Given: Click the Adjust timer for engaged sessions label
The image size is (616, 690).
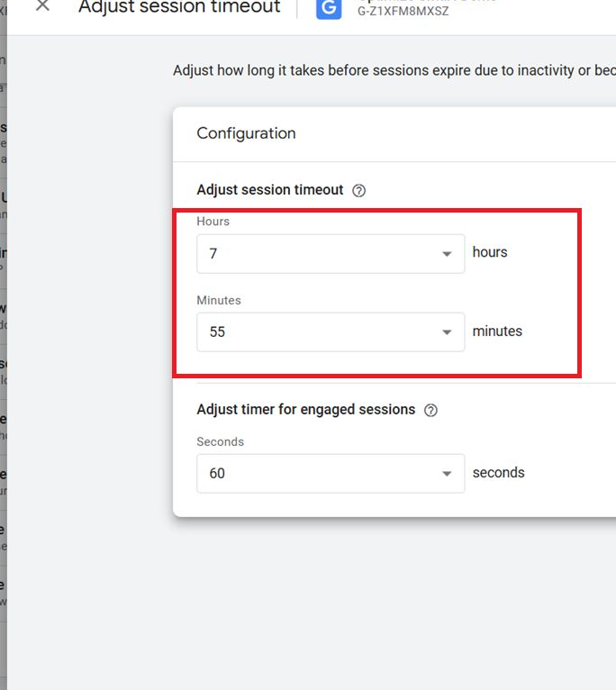Looking at the screenshot, I should [x=305, y=410].
